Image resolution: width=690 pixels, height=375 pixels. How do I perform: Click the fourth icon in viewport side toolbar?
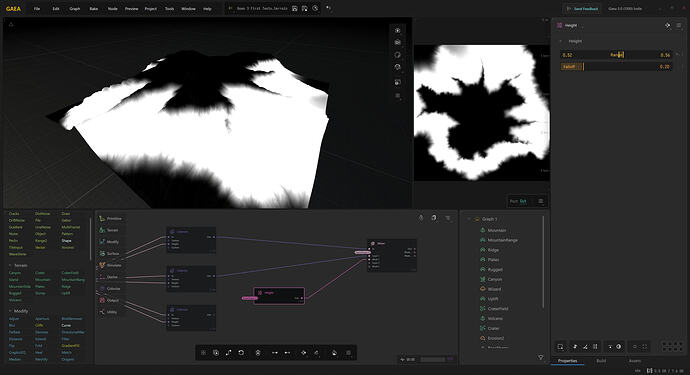(x=398, y=67)
